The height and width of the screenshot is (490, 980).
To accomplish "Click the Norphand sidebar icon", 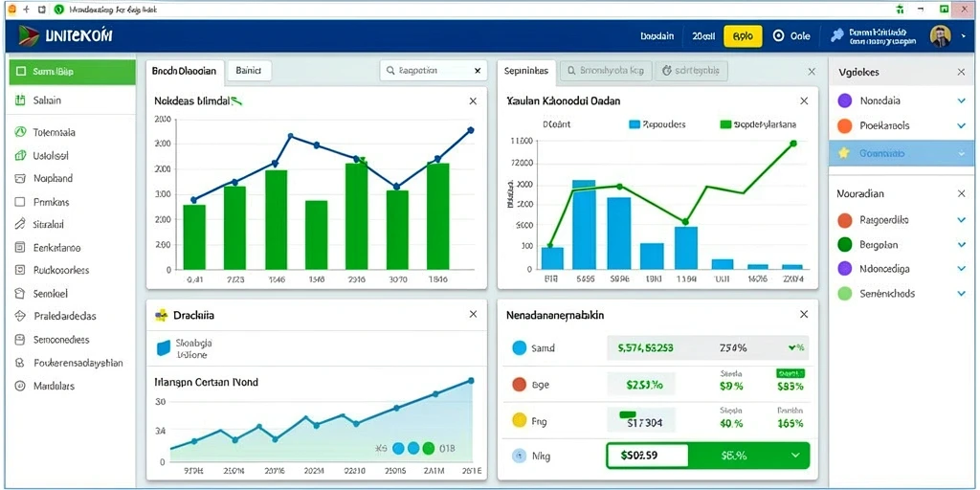I will (x=20, y=178).
